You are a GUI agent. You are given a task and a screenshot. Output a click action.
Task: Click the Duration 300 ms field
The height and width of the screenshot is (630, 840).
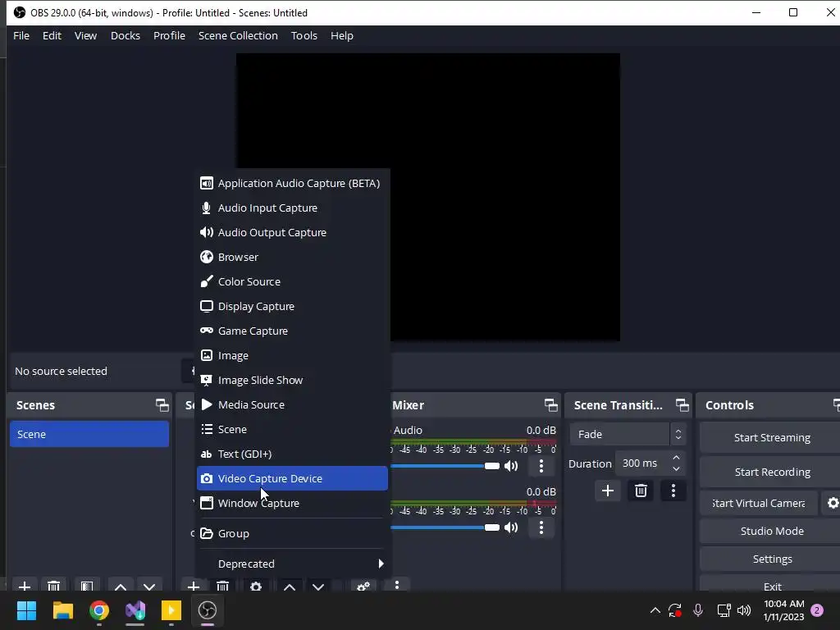click(x=650, y=463)
